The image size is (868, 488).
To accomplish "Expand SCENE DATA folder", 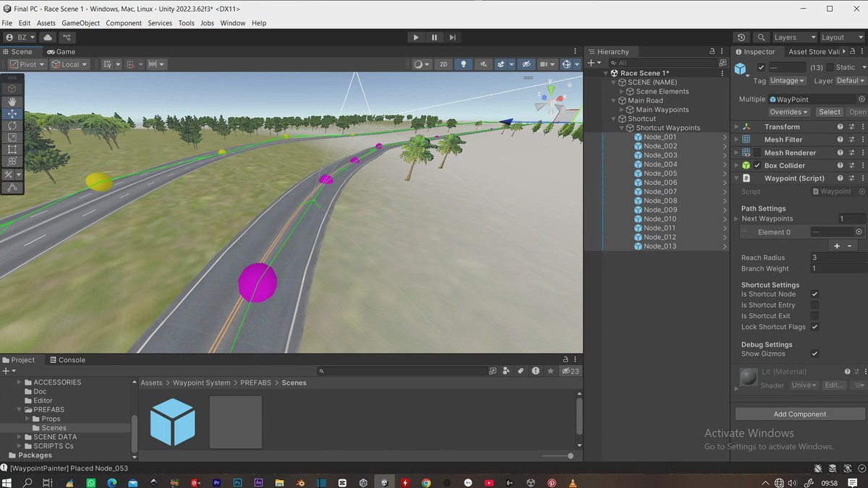I will (x=20, y=437).
